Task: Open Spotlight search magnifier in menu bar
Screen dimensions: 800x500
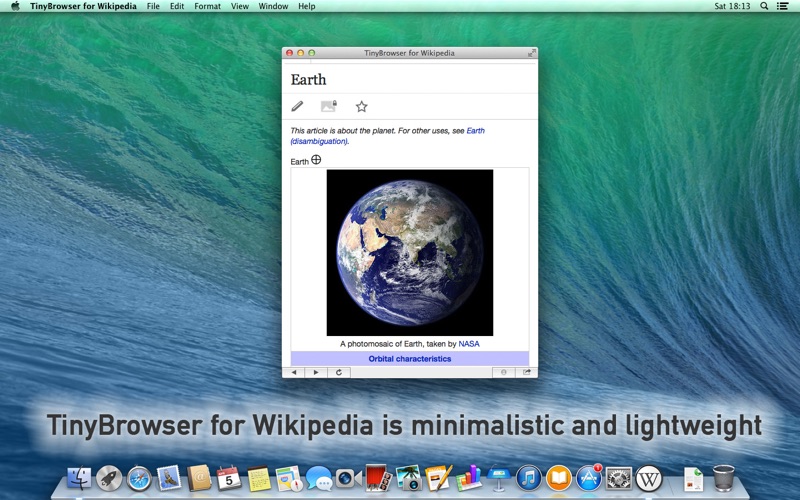Action: click(764, 6)
